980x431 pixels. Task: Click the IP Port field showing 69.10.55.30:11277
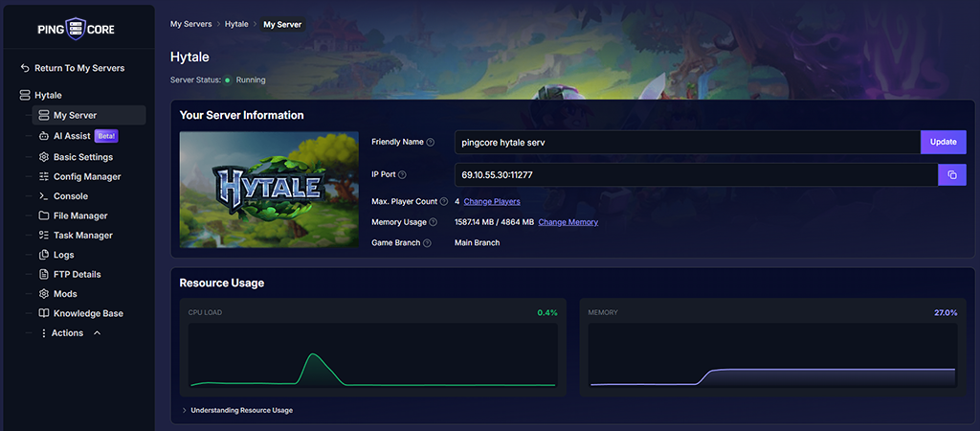pos(697,175)
